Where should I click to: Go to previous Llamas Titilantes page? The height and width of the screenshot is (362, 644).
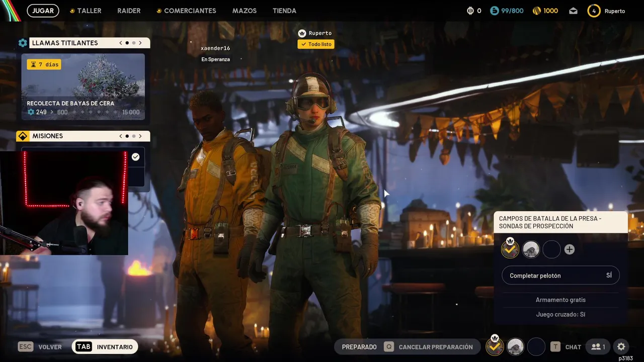click(x=121, y=43)
